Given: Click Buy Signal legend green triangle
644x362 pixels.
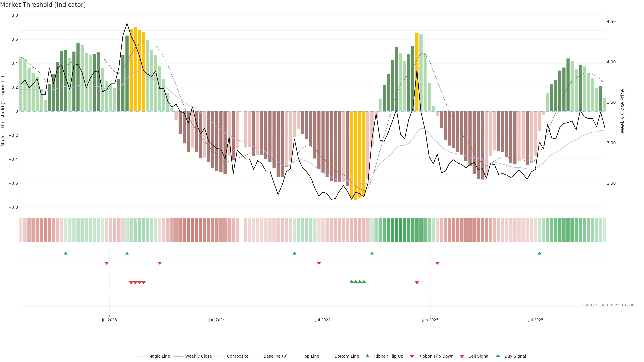Looking at the screenshot, I should click(498, 356).
